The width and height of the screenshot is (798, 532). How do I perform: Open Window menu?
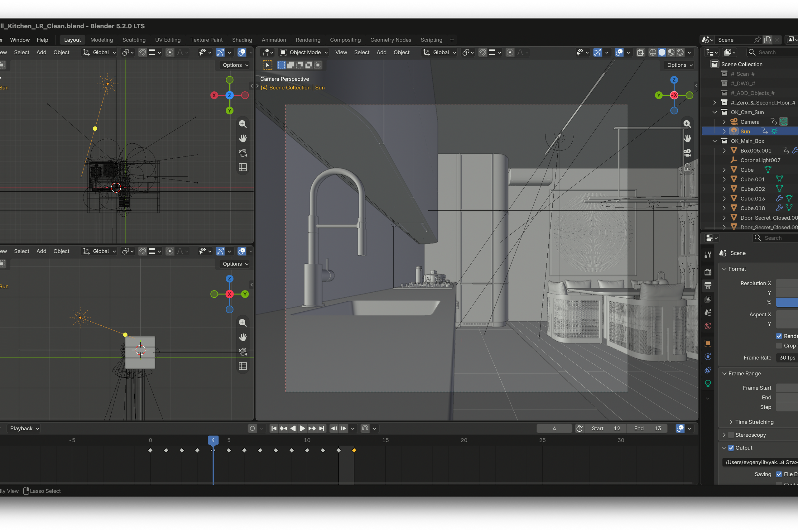click(20, 40)
